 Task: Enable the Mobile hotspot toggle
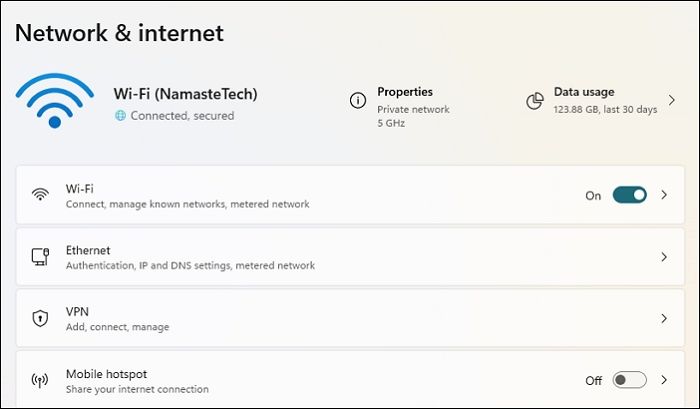[x=629, y=380]
